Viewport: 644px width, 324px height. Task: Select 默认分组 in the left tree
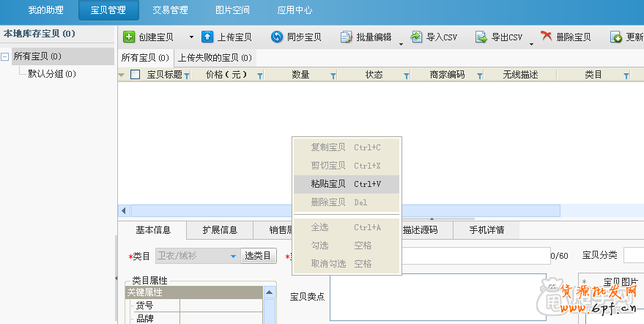pyautogui.click(x=51, y=73)
